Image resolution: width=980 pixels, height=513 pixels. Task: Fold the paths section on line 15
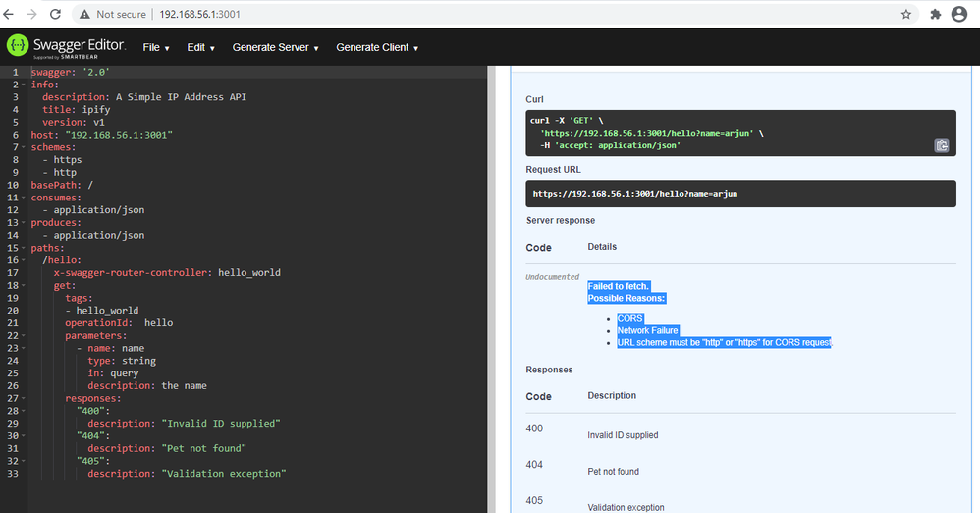[x=24, y=249]
